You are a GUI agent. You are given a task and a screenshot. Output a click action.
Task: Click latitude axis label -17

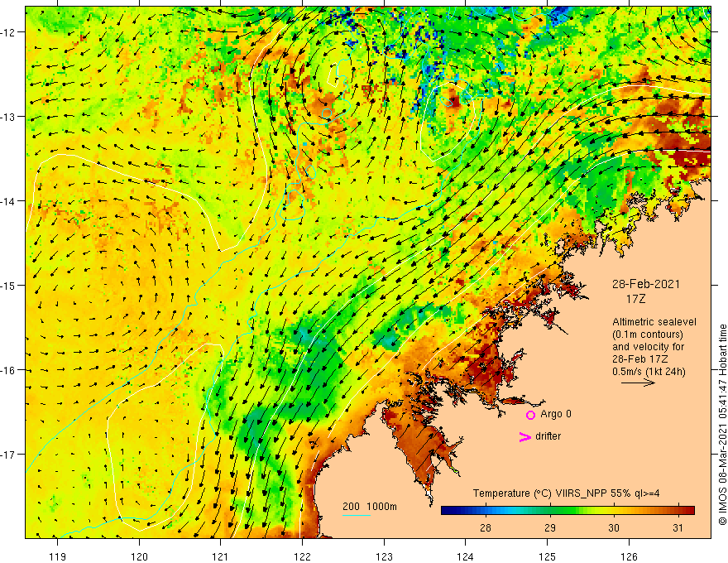pyautogui.click(x=8, y=455)
